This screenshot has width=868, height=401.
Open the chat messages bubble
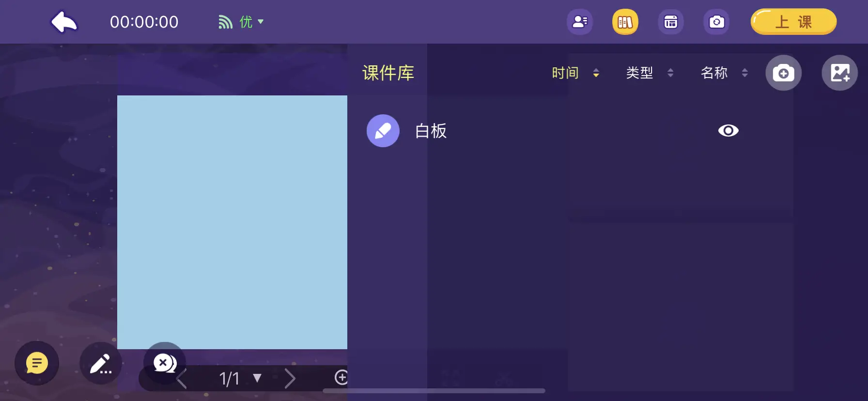(37, 363)
